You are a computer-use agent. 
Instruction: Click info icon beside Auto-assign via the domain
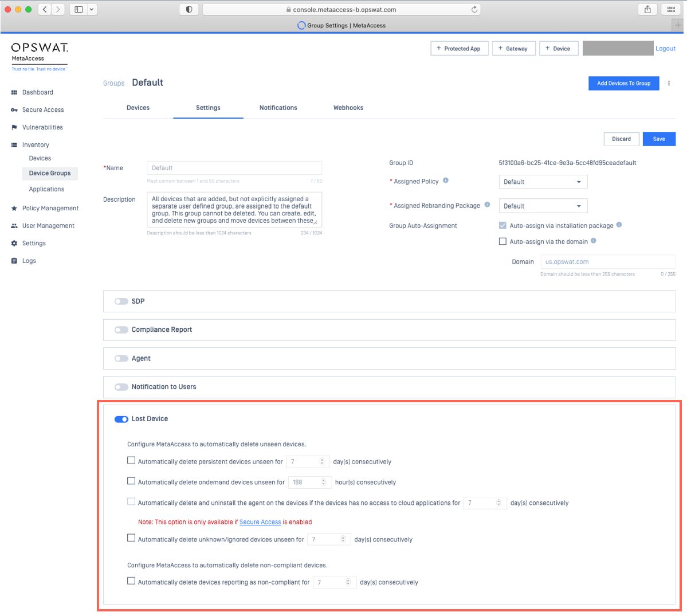click(x=593, y=241)
